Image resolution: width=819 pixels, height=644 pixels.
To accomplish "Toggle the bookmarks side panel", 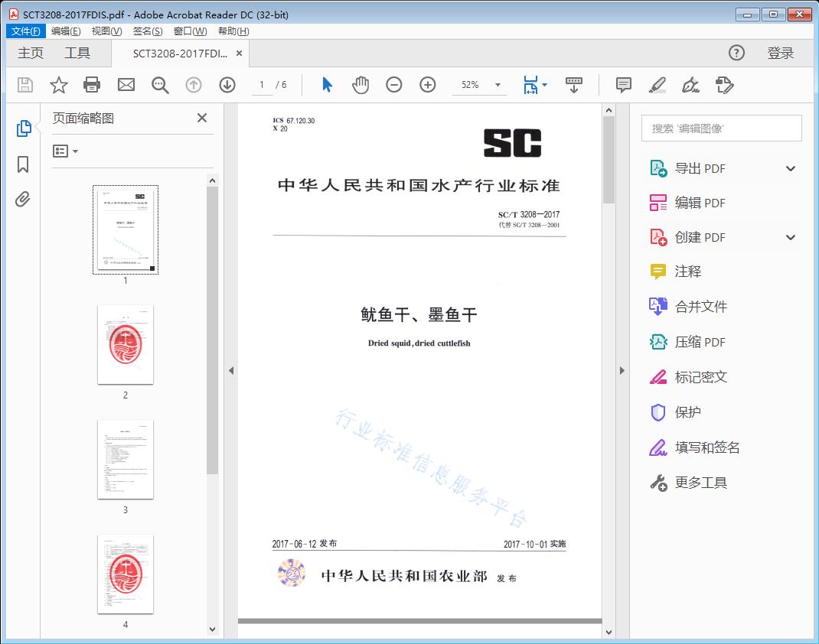I will (x=23, y=164).
